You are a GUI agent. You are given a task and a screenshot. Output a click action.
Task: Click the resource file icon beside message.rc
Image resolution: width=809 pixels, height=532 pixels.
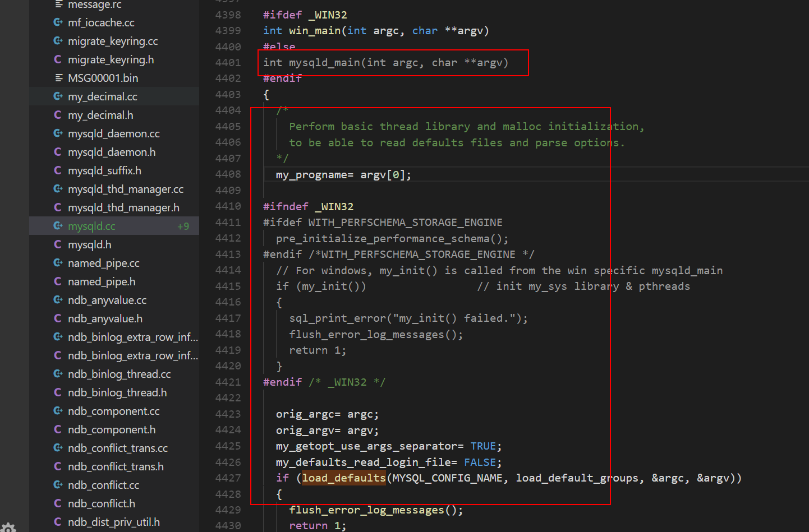pyautogui.click(x=58, y=4)
